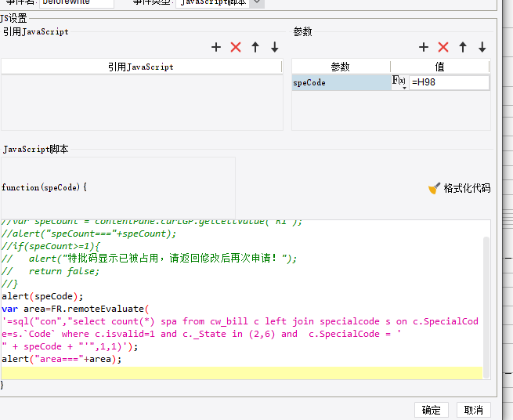
Task: Click the event name input field
Action: [77, 2]
